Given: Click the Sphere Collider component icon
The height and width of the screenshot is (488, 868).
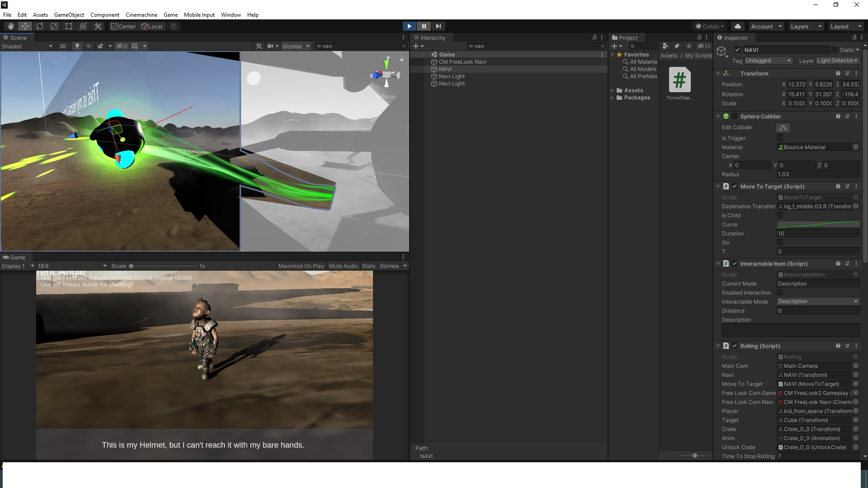Looking at the screenshot, I should tap(726, 116).
